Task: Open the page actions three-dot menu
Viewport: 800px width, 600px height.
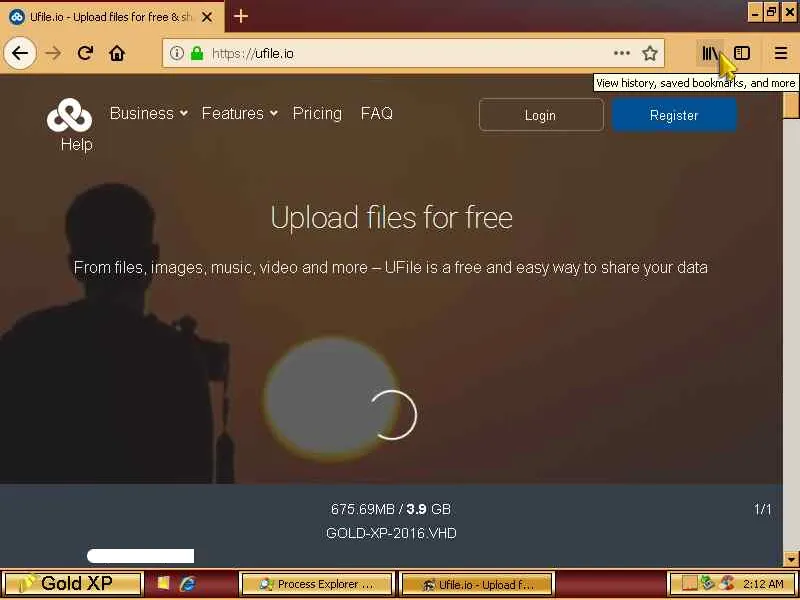Action: click(621, 53)
